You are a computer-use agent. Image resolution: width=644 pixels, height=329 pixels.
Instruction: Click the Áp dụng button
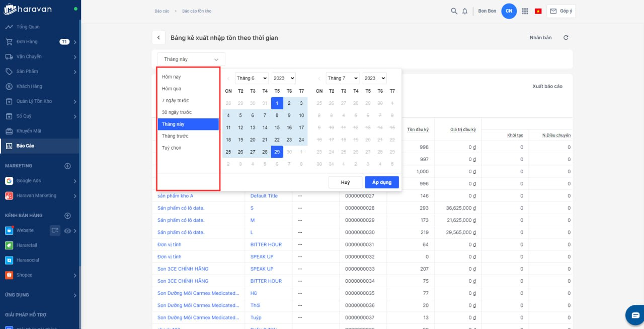[382, 182]
